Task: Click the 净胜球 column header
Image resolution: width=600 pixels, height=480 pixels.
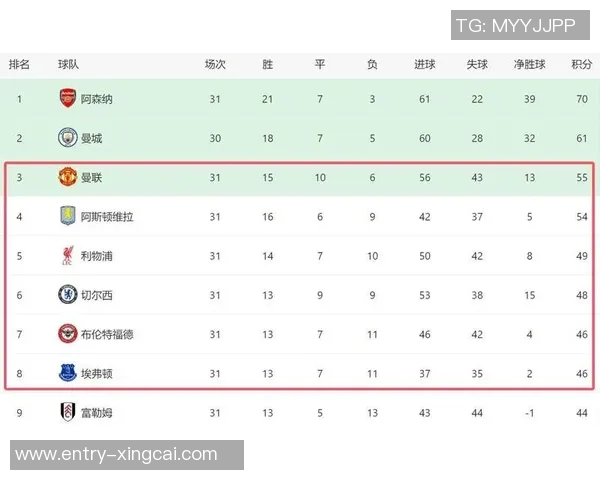Action: (x=529, y=64)
